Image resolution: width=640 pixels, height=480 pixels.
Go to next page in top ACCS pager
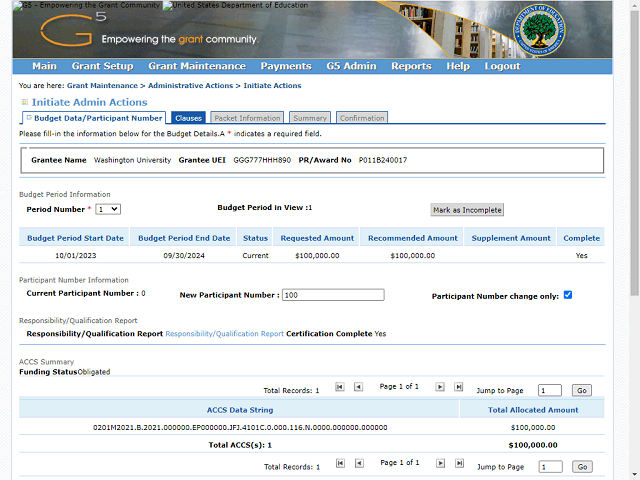point(441,387)
